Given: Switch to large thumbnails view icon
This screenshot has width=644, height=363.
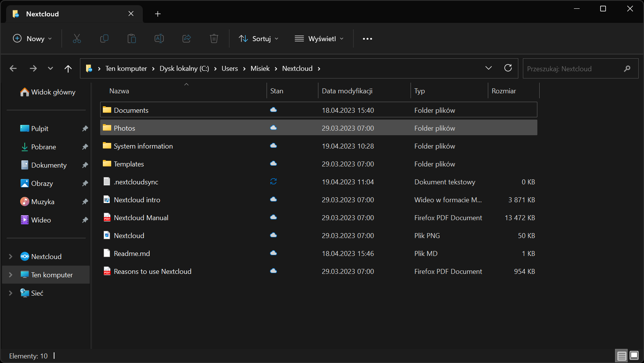Looking at the screenshot, I should 634,356.
